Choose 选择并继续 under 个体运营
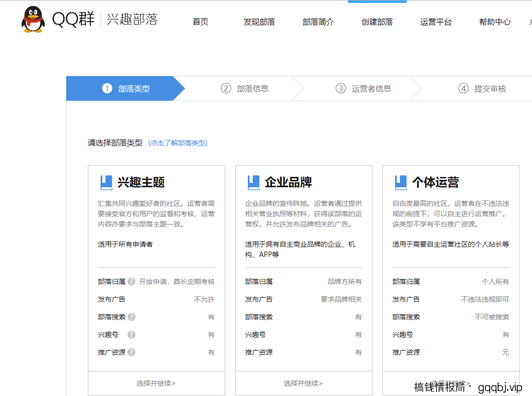The width and height of the screenshot is (532, 396). tap(451, 383)
